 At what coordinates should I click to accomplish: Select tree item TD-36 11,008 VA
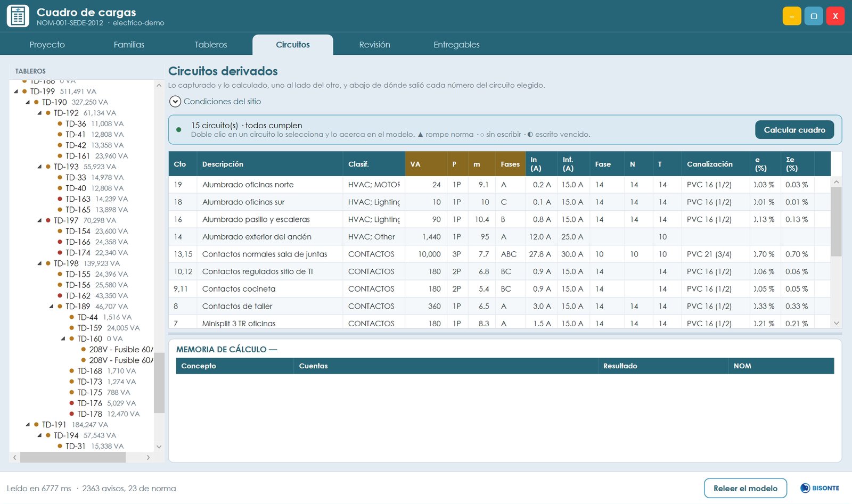pyautogui.click(x=91, y=123)
